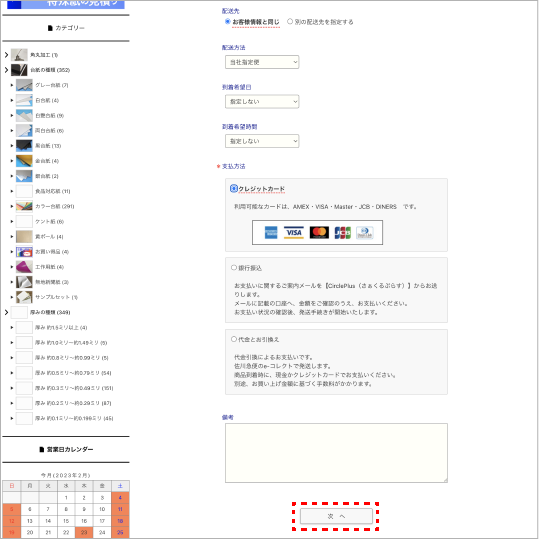Expand the 厚み 約1.5ミリ以上 arrow
This screenshot has height=539, width=539.
[x=12, y=327]
